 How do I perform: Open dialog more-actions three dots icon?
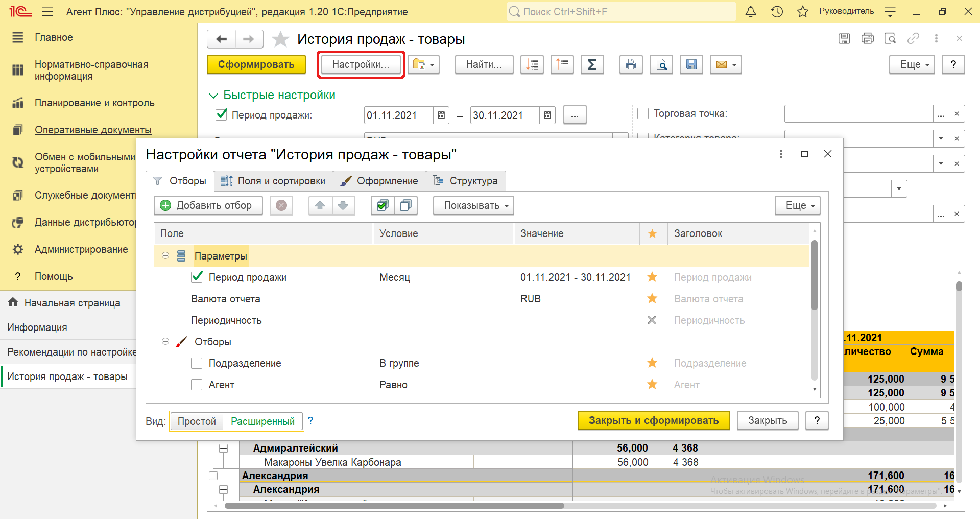(x=781, y=154)
